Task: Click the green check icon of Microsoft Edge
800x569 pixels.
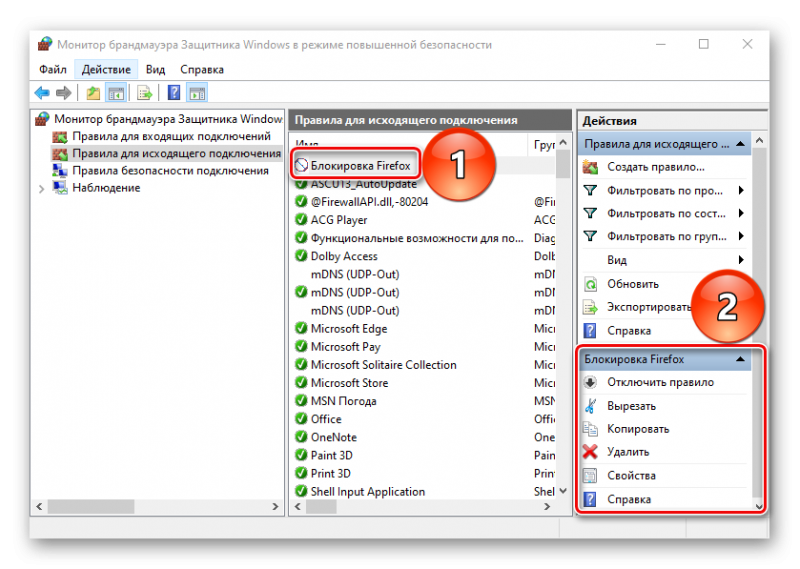Action: pos(301,328)
